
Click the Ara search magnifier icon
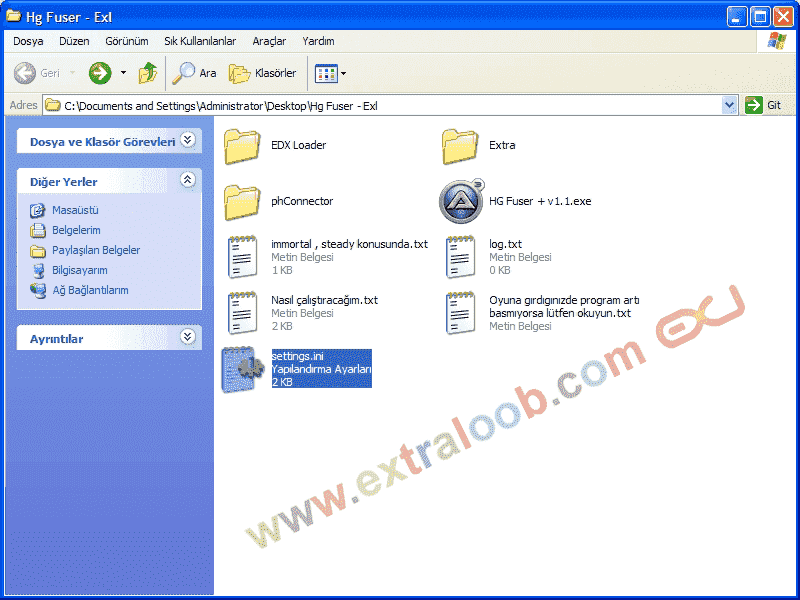coord(184,73)
